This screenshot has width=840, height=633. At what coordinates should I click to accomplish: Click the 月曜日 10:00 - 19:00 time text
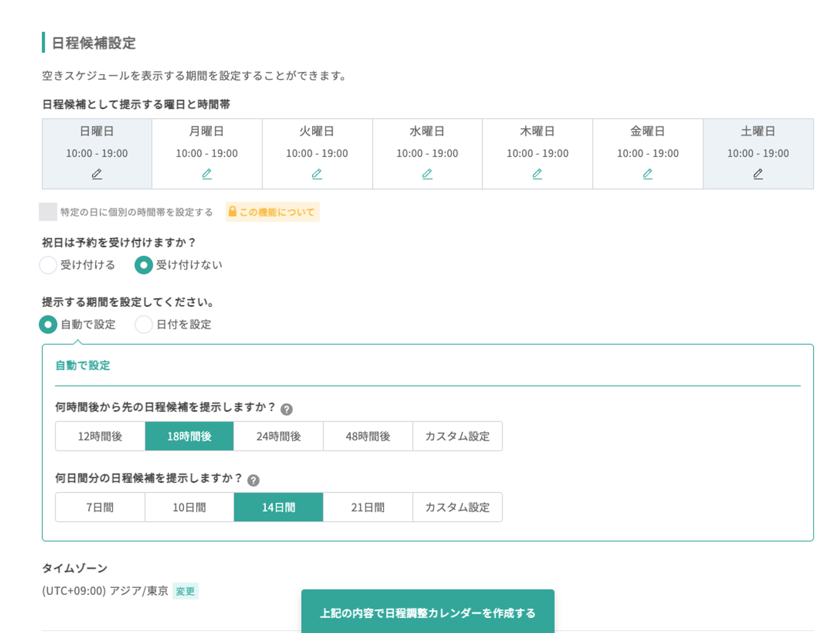(207, 153)
